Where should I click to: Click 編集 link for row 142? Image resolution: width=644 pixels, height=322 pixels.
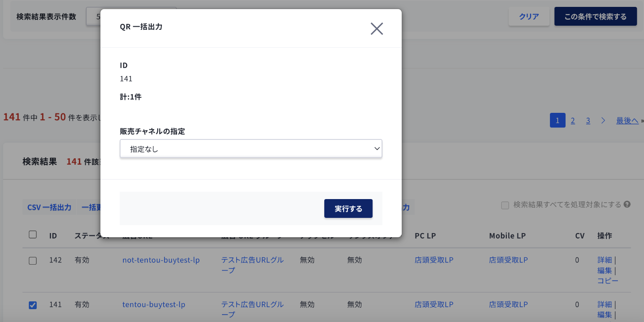[x=605, y=271]
